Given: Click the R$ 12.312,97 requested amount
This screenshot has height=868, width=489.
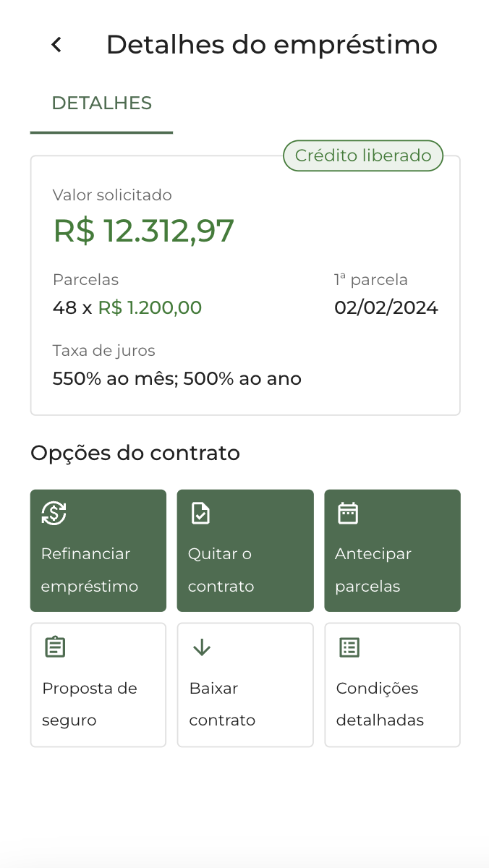Looking at the screenshot, I should 144,231.
